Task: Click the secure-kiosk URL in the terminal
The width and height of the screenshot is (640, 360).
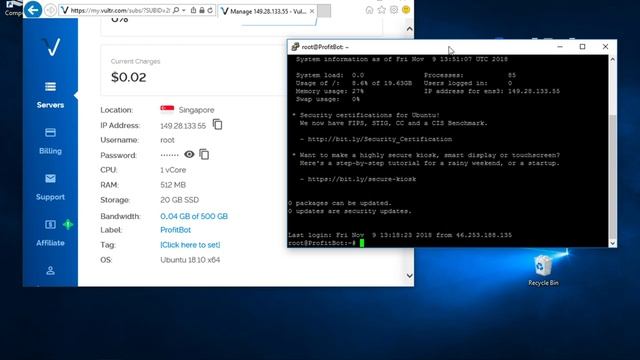Action: click(x=362, y=179)
